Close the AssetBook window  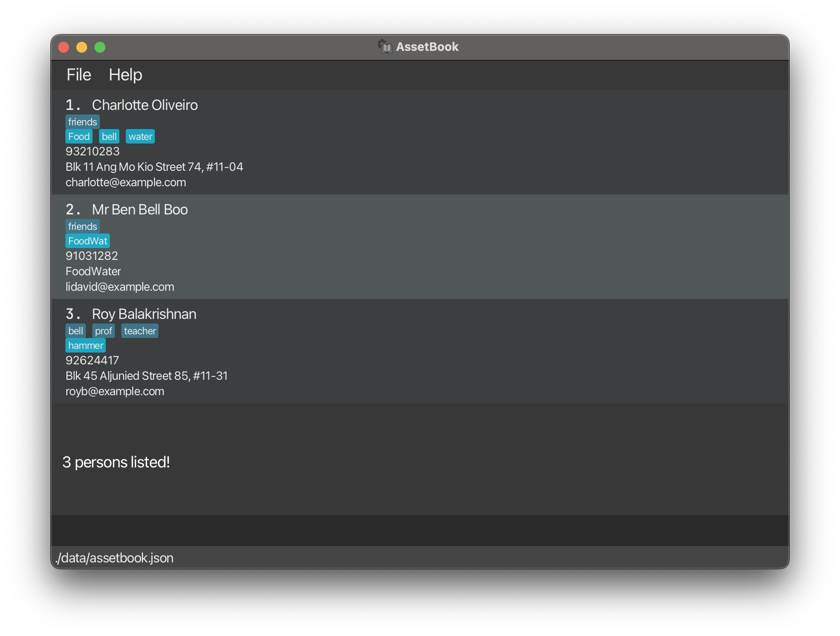tap(64, 47)
